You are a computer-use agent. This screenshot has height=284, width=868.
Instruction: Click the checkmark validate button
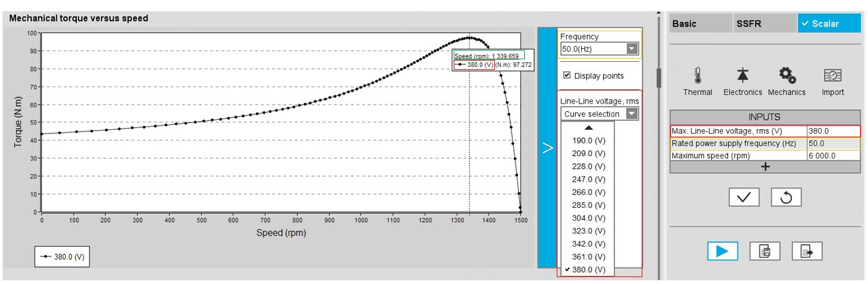[744, 198]
